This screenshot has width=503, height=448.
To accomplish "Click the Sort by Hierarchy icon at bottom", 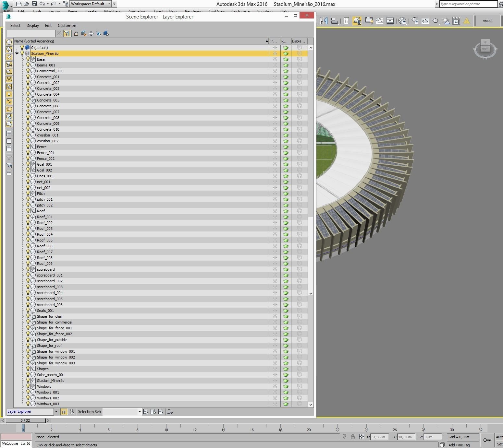I will pyautogui.click(x=71, y=412).
